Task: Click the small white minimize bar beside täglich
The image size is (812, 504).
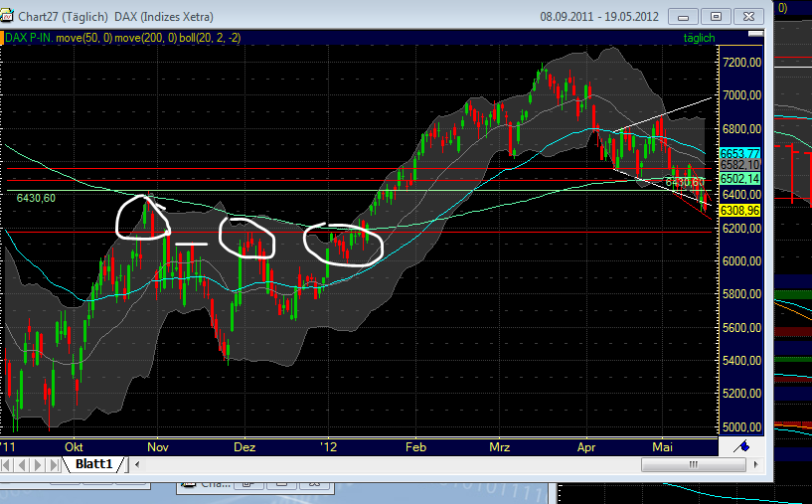Action: click(x=756, y=33)
